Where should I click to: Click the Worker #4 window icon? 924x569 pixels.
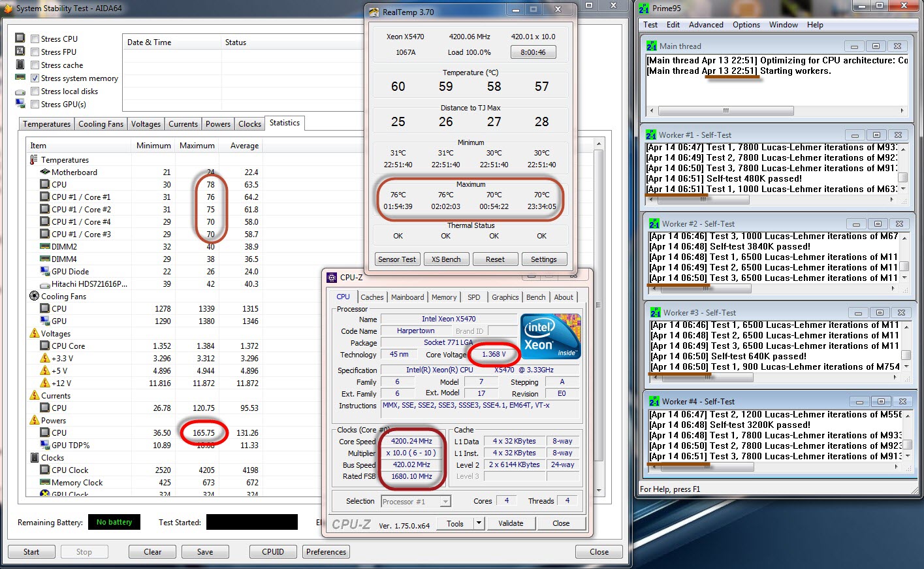click(654, 402)
